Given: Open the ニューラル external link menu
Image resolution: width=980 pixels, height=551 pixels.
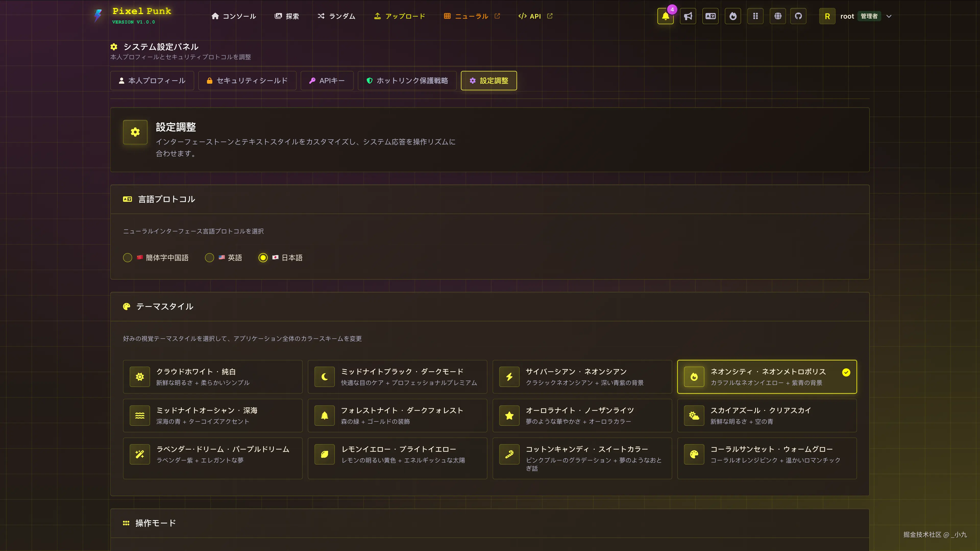Looking at the screenshot, I should coord(471,16).
